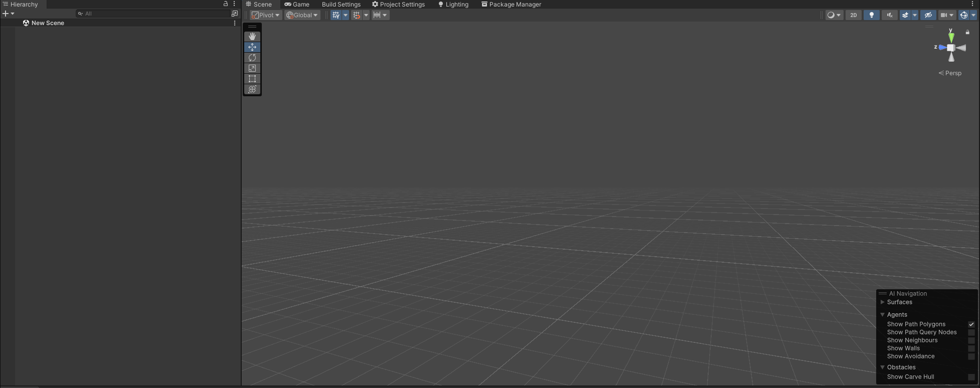
Task: Select the combined Transform tool
Action: point(252,89)
